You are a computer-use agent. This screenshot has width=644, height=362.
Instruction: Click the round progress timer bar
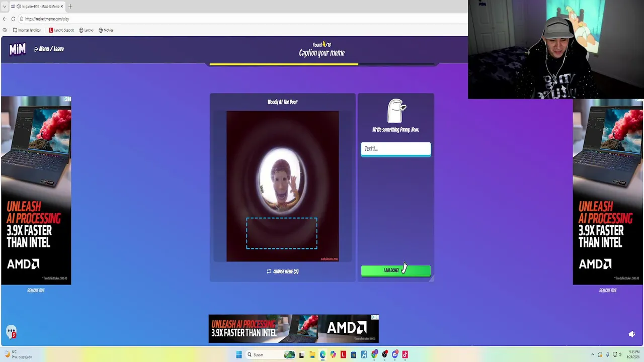coord(322,64)
